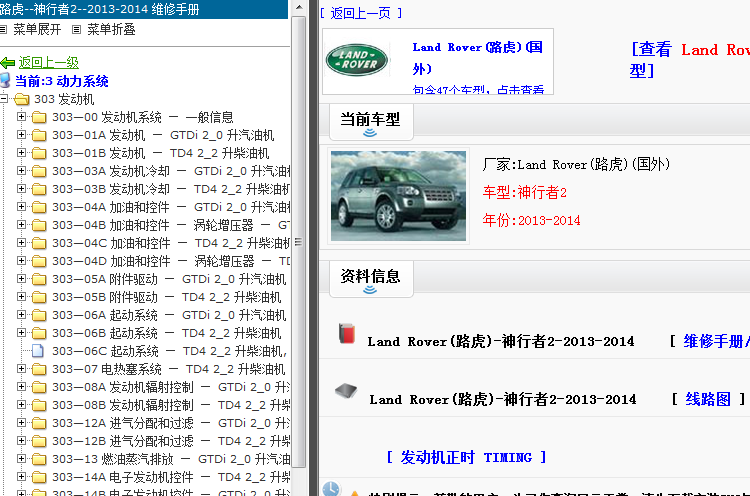The image size is (750, 496).
Task: Click the green back arrow icon
Action: (x=8, y=63)
